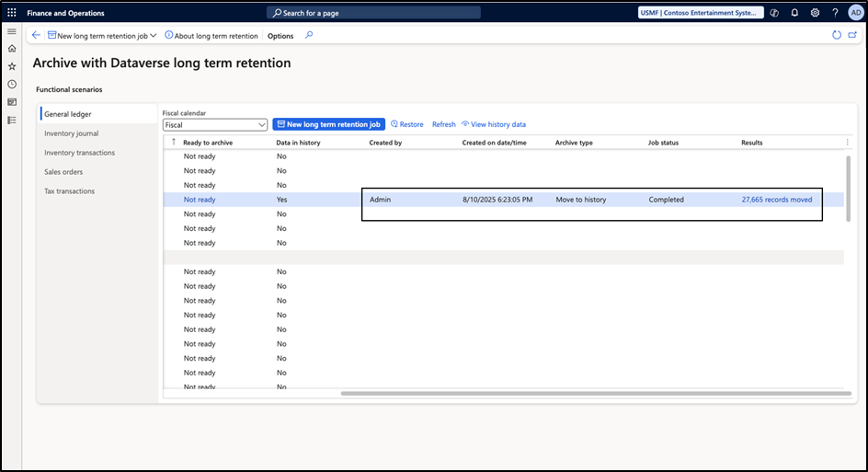Open the Home icon in left sidebar
Image resolution: width=868 pixels, height=472 pixels.
coord(12,48)
